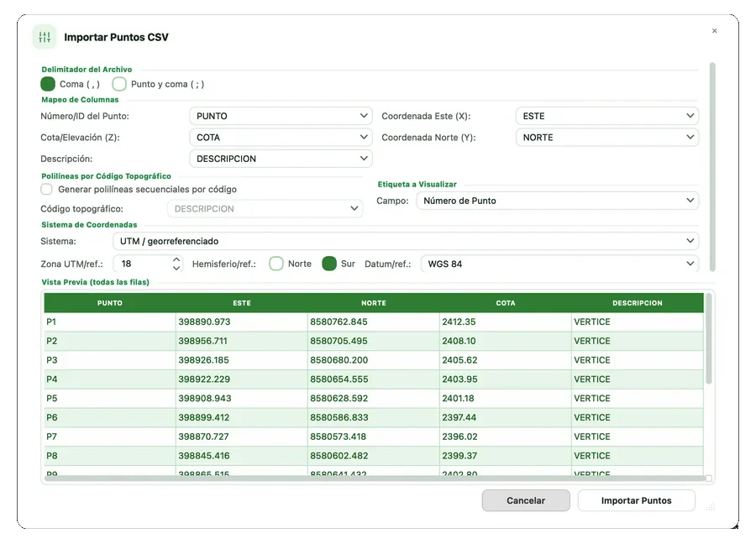
Task: Select row P1 in preview table
Action: (374, 322)
